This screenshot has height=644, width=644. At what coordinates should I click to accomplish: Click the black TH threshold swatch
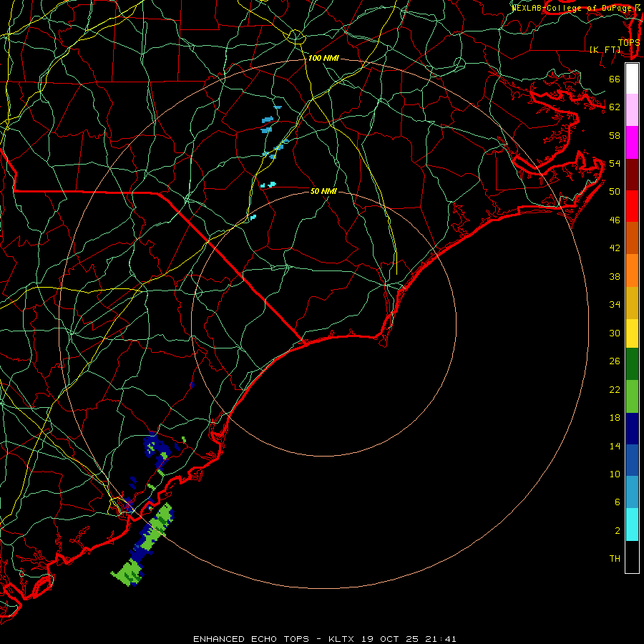click(632, 557)
